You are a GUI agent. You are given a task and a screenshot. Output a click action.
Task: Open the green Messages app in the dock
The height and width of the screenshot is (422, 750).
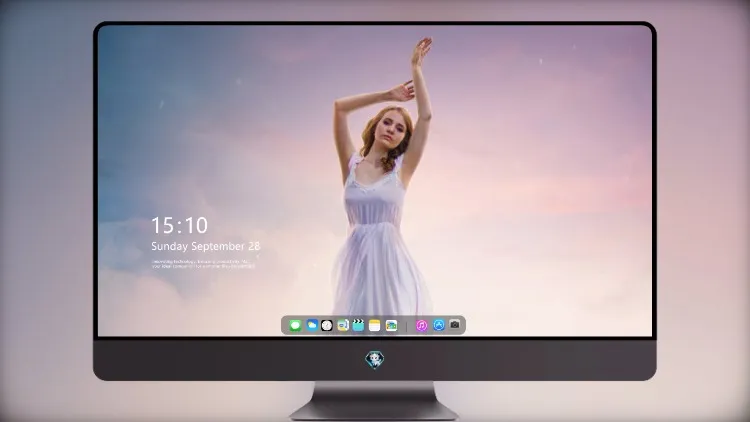tap(295, 326)
